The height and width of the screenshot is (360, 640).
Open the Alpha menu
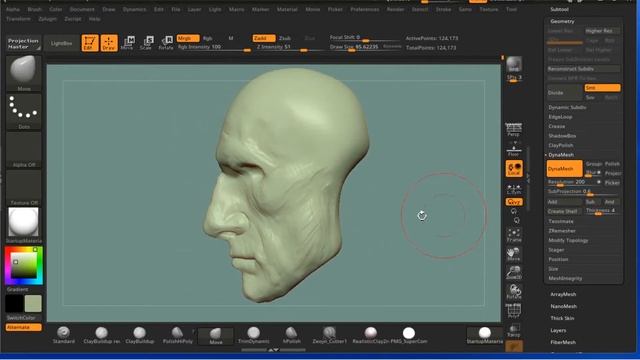point(13,9)
